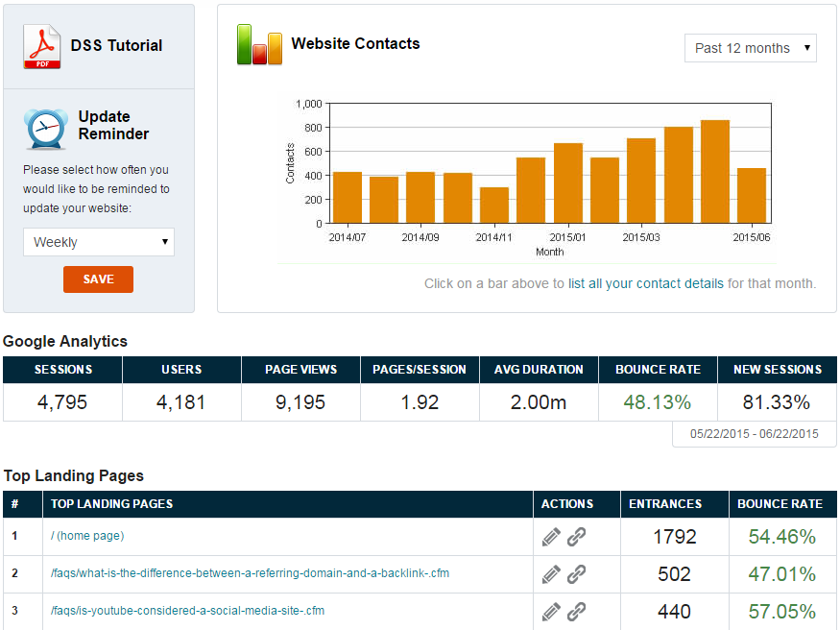Click the tallest bar in the contacts chart

click(x=714, y=172)
